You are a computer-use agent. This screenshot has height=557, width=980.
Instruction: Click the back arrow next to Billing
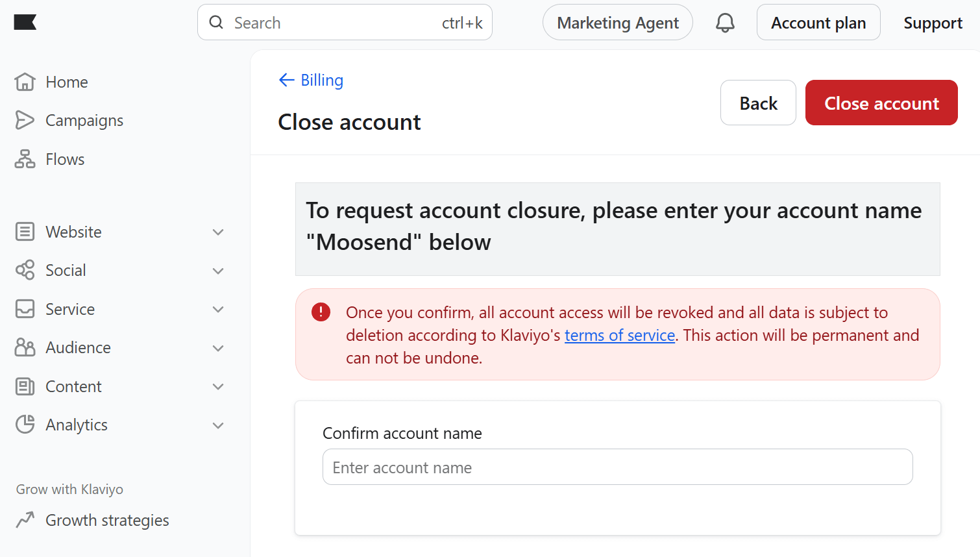coord(286,79)
